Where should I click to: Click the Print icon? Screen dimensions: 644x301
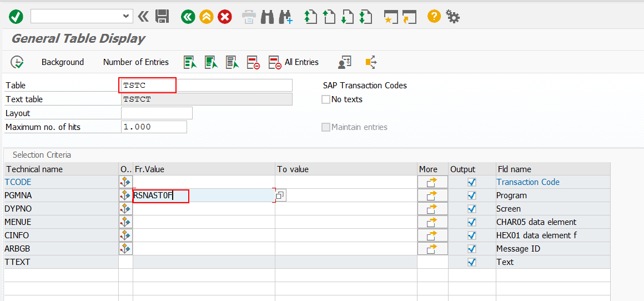249,17
